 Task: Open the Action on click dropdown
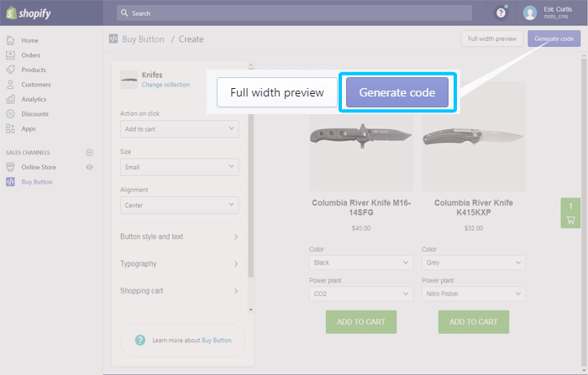coord(179,129)
